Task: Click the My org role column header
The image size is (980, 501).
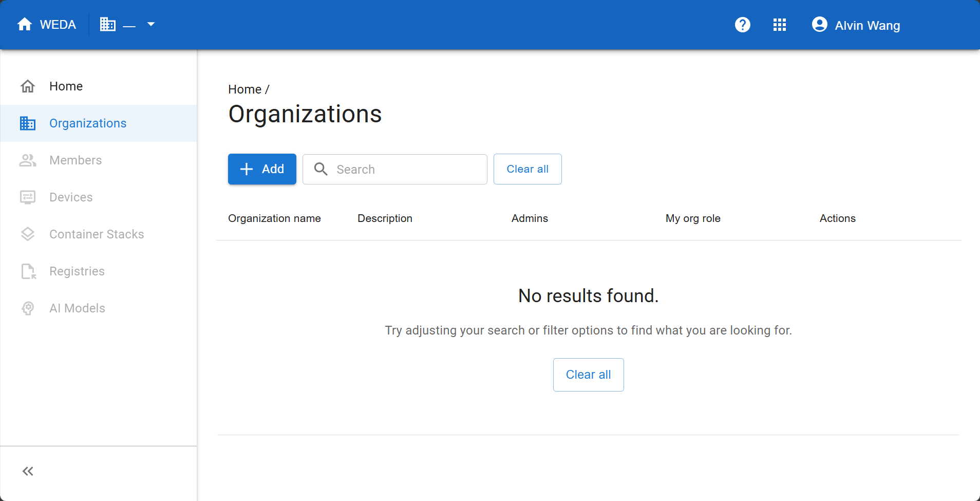Action: tap(693, 218)
